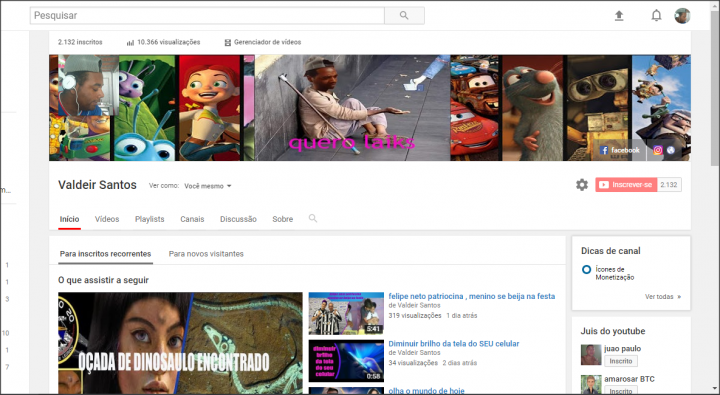Toggle Inscrito button for amarosar BTC
Viewport: 720px width, 395px height.
[620, 391]
